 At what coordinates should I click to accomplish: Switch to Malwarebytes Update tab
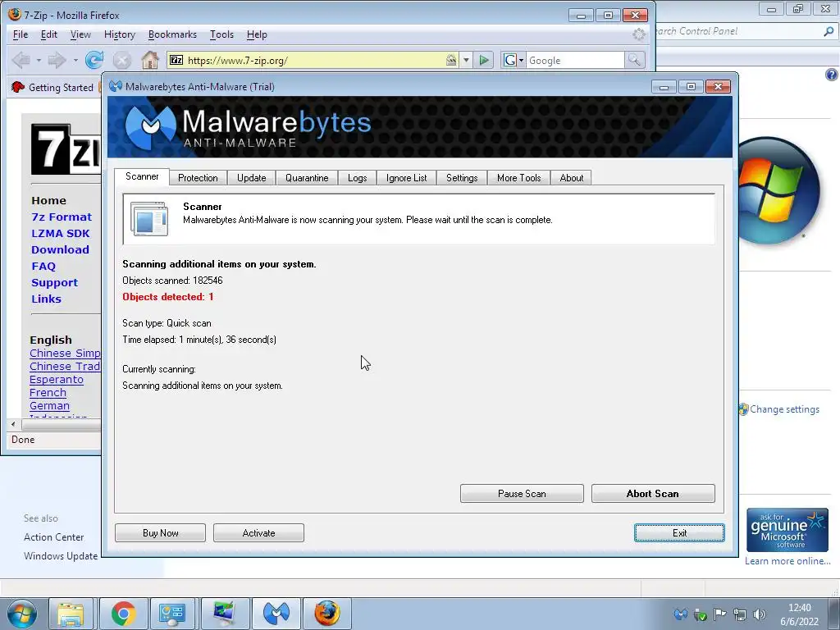pos(251,178)
